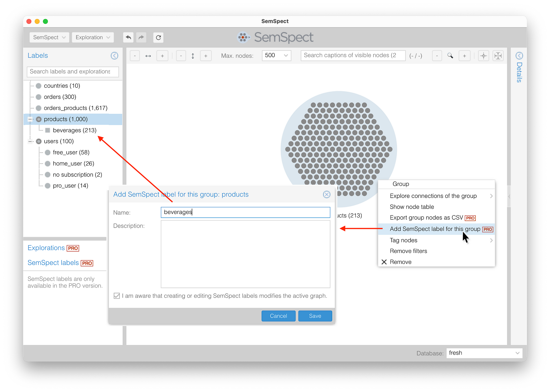Image resolution: width=550 pixels, height=392 pixels.
Task: Click the zoom out icon on canvas
Action: [435, 56]
